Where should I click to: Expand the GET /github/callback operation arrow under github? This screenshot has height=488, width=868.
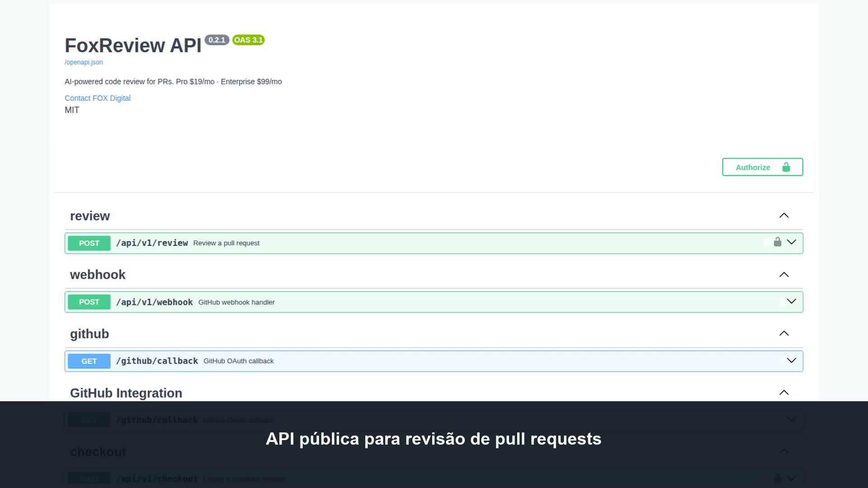pos(792,361)
